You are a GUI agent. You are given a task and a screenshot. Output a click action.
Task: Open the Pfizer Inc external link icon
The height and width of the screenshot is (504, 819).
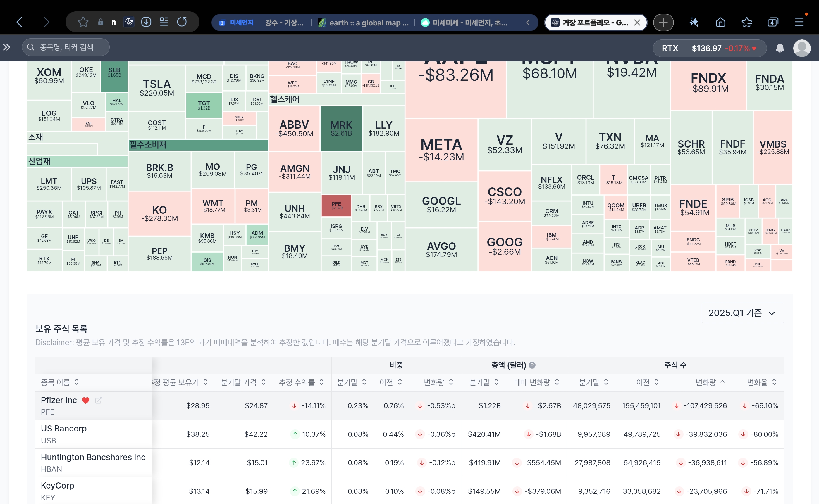[99, 400]
